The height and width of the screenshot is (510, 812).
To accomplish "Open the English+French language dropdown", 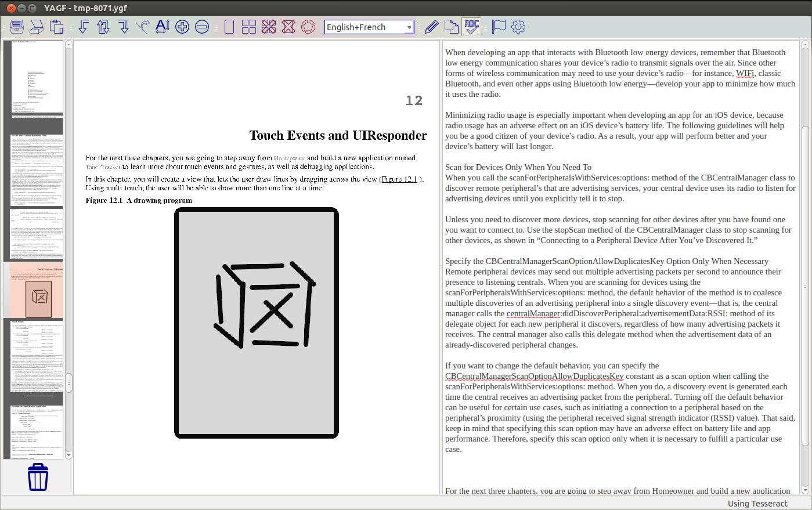I will [x=369, y=27].
